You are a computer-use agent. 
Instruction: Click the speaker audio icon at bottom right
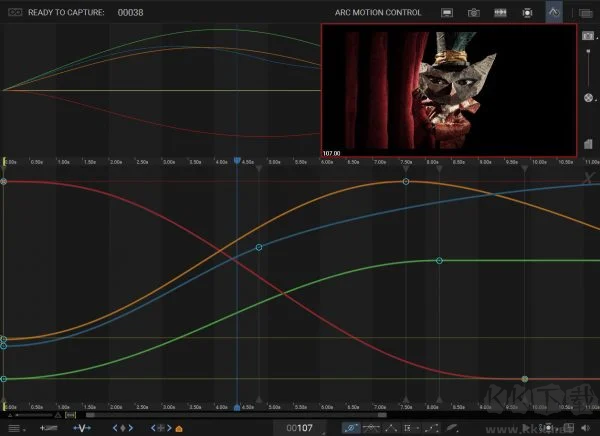point(586,428)
